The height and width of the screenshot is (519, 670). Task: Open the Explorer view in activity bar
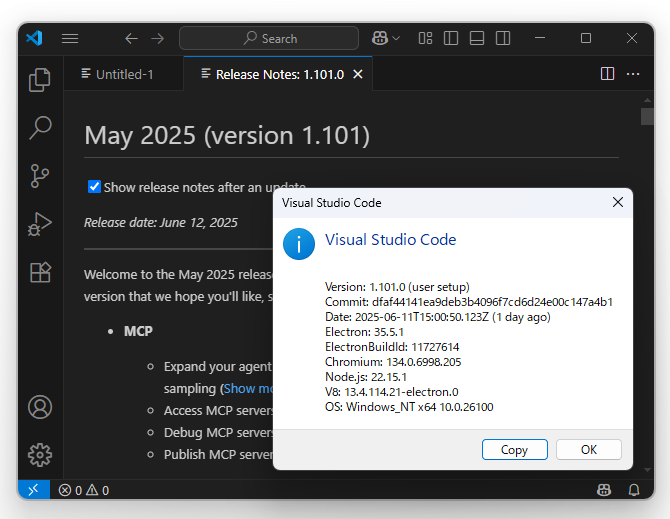click(40, 80)
